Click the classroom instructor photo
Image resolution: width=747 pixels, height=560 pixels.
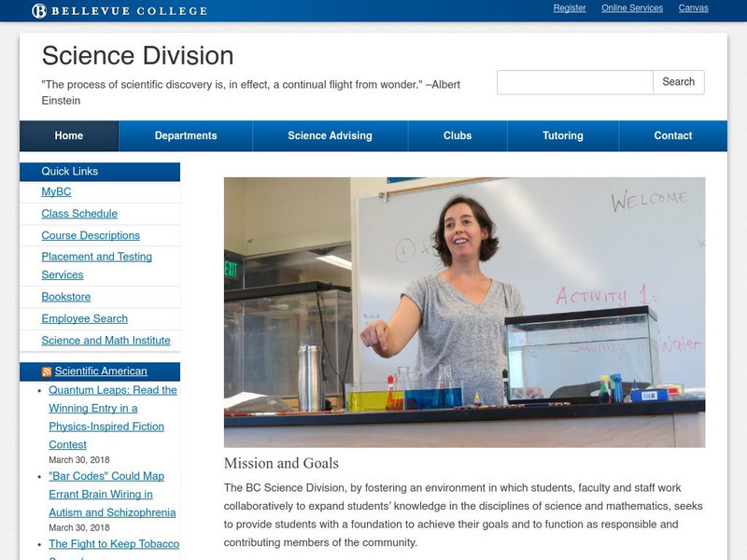(x=464, y=313)
